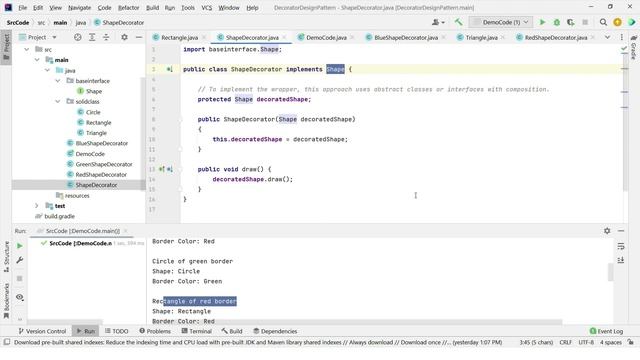640x360 pixels.
Task: Expand all in Project panel toolbar
Action: [x=92, y=37]
